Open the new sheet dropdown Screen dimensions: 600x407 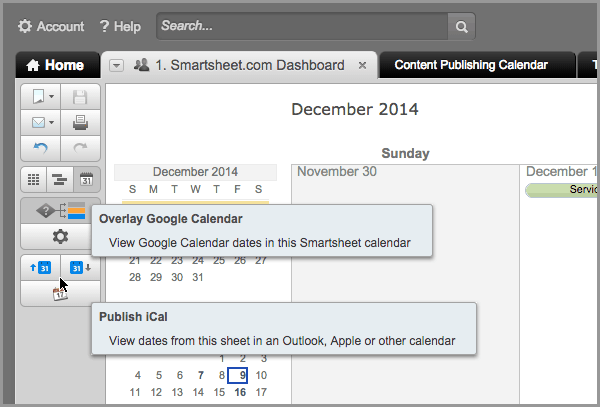(41, 97)
